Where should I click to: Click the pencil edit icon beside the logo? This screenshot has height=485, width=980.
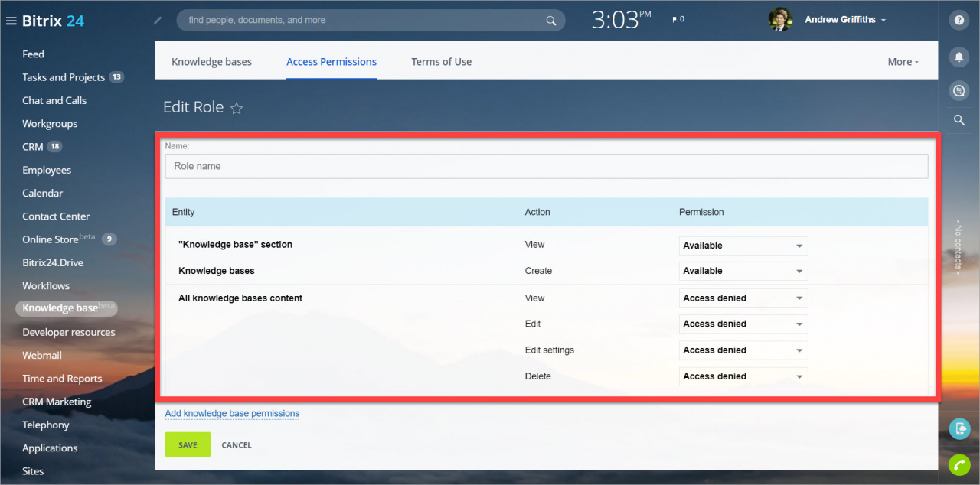tap(158, 21)
